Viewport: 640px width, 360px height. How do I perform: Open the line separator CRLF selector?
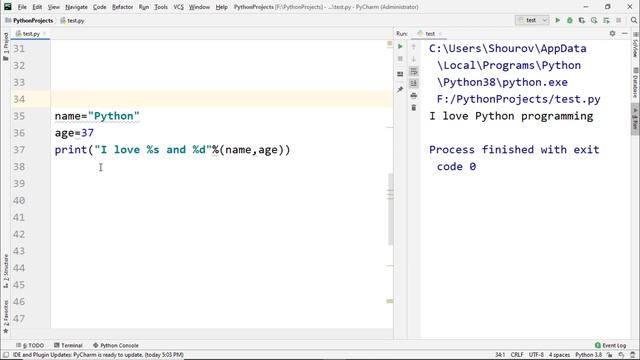tap(517, 355)
